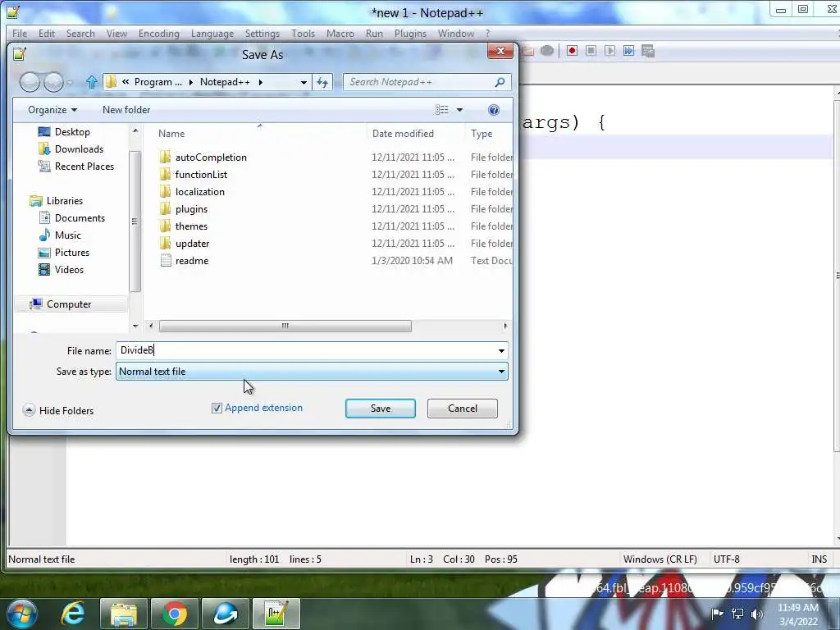840x630 pixels.
Task: Click the Back navigation button
Action: tap(30, 82)
